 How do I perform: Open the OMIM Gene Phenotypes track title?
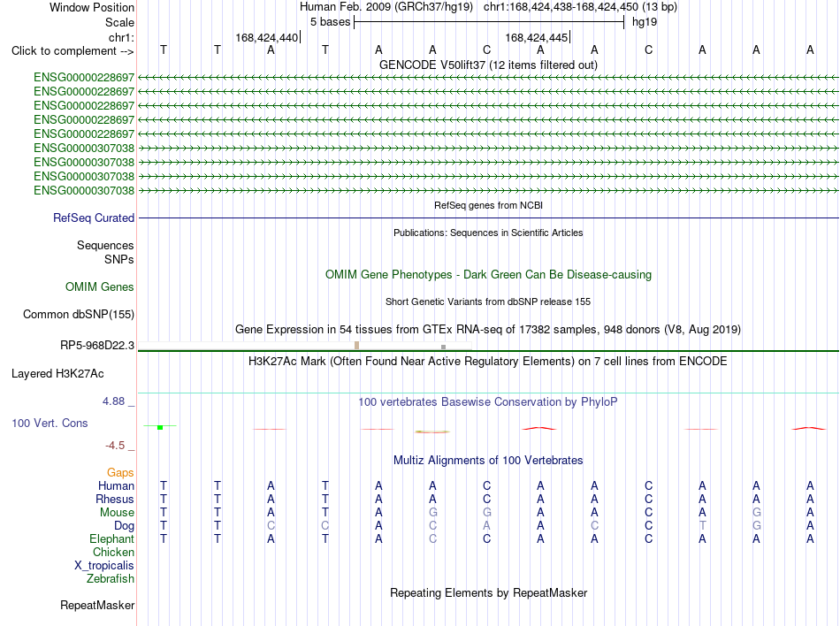(x=488, y=275)
